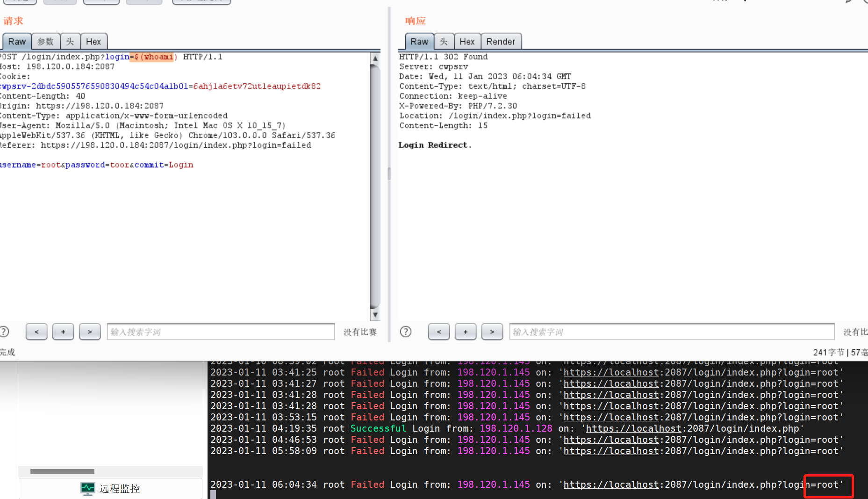Click the 03:41:25 log timestamp
Image resolution: width=868 pixels, height=499 pixels.
click(x=264, y=372)
